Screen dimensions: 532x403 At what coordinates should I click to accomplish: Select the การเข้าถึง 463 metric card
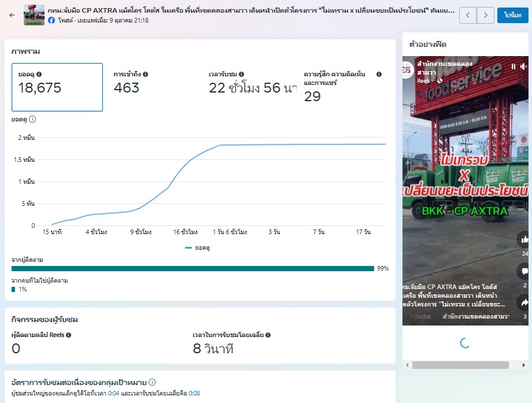pyautogui.click(x=153, y=87)
